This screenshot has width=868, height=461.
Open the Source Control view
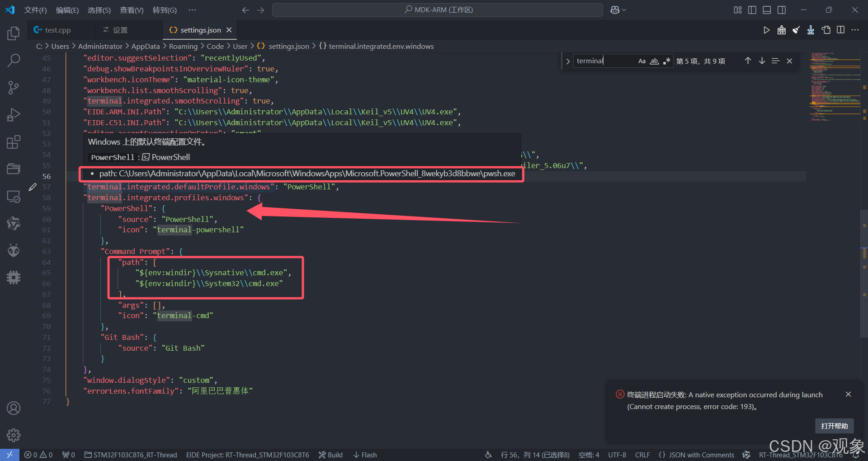point(14,87)
